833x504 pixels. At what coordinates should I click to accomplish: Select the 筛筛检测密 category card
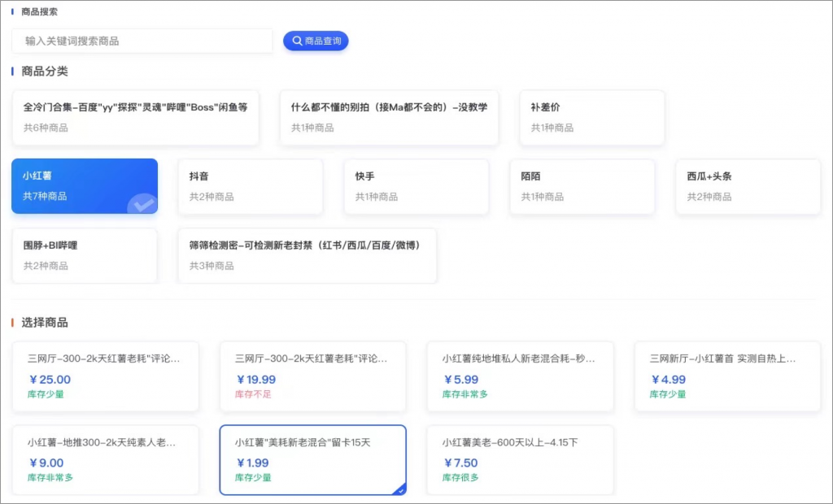tap(307, 255)
